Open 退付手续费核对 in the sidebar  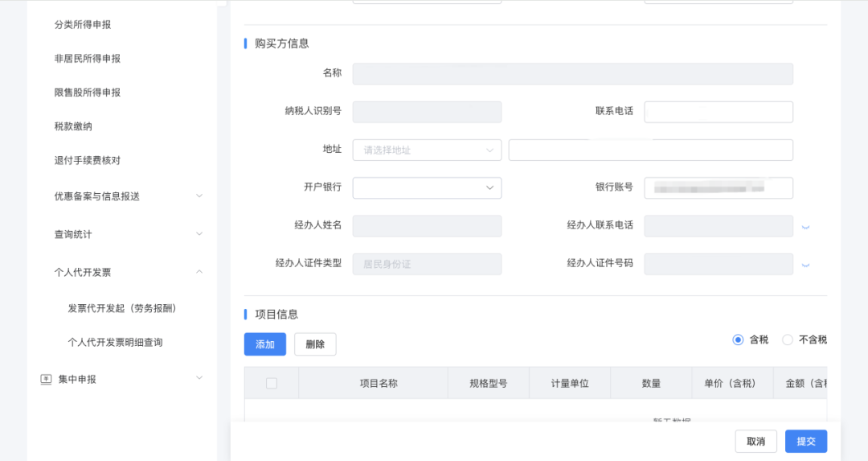click(x=87, y=160)
